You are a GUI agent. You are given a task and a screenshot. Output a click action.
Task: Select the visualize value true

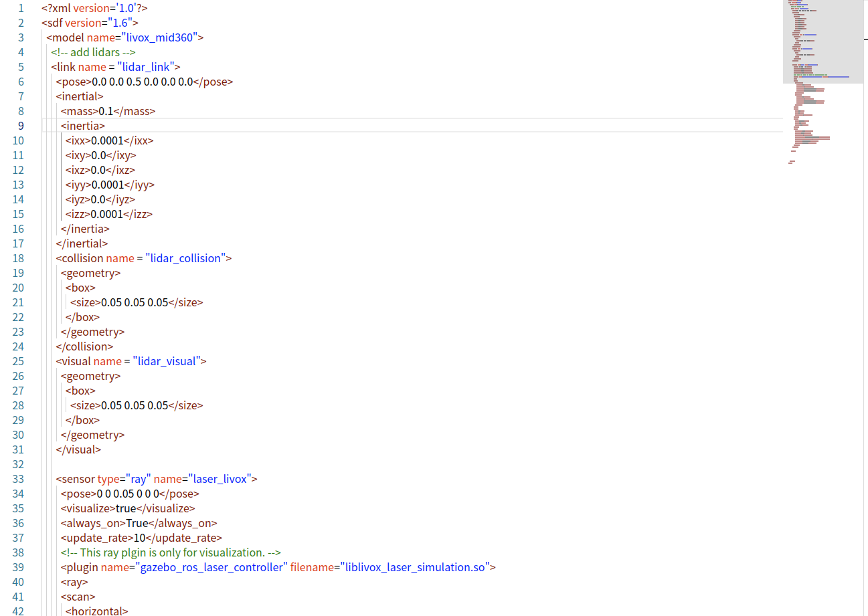126,508
